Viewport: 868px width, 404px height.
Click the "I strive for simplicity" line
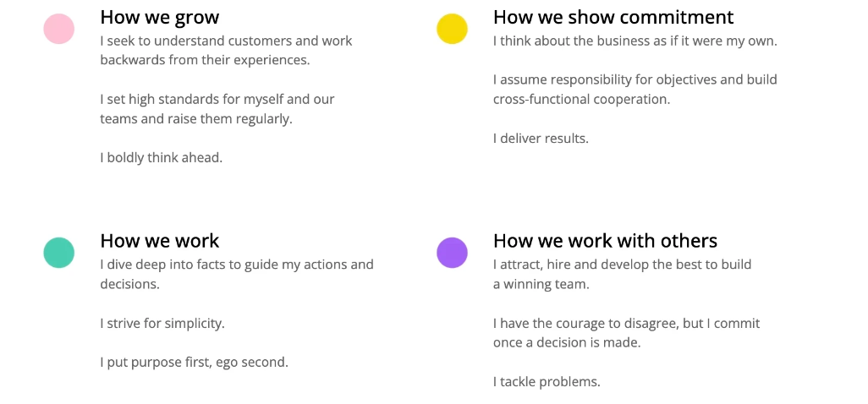coord(162,323)
